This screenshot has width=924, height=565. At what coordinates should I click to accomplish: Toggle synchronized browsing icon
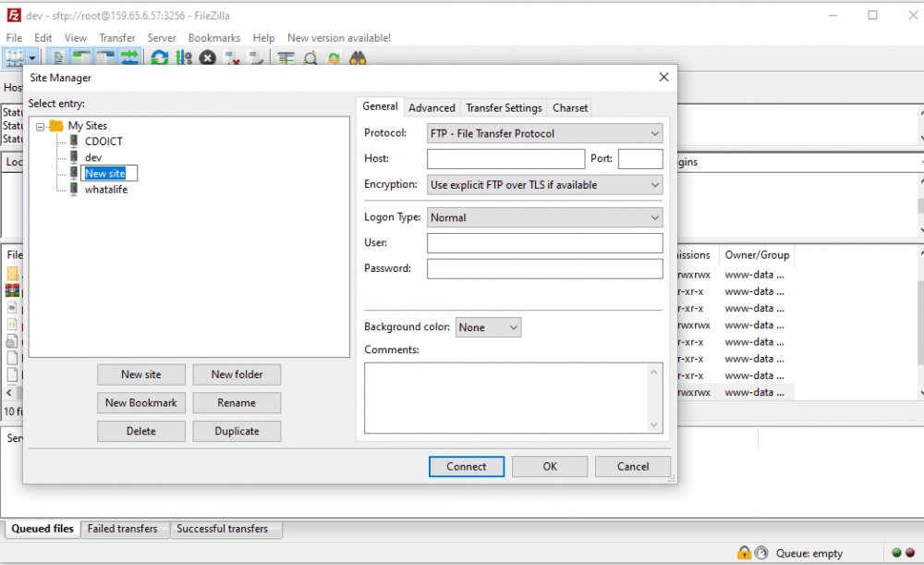[x=334, y=58]
